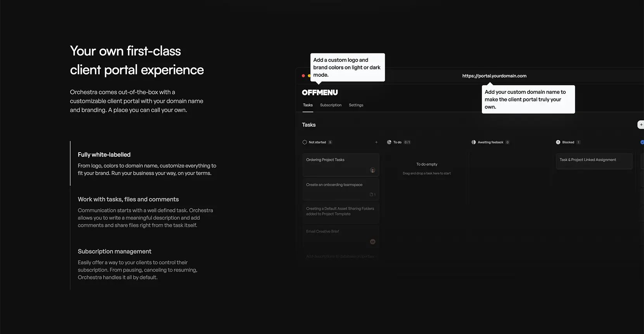Click the avatar on Ordering Project Tasks card
The height and width of the screenshot is (334, 644).
372,170
